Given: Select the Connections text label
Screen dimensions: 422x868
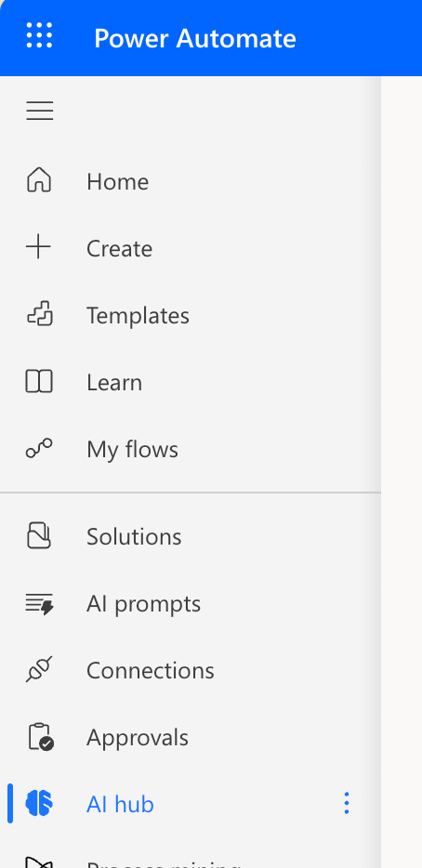Looking at the screenshot, I should [x=150, y=670].
